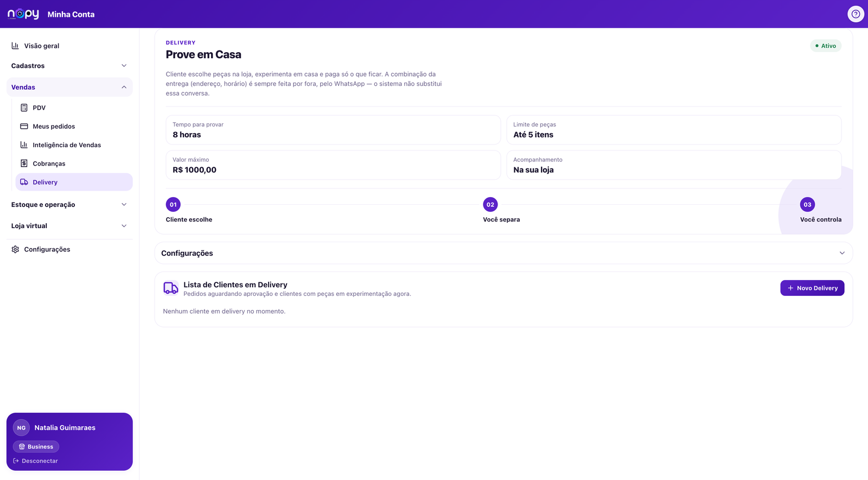Click the Prove em Casa heading
Viewport: 868px width, 480px height.
tap(203, 55)
